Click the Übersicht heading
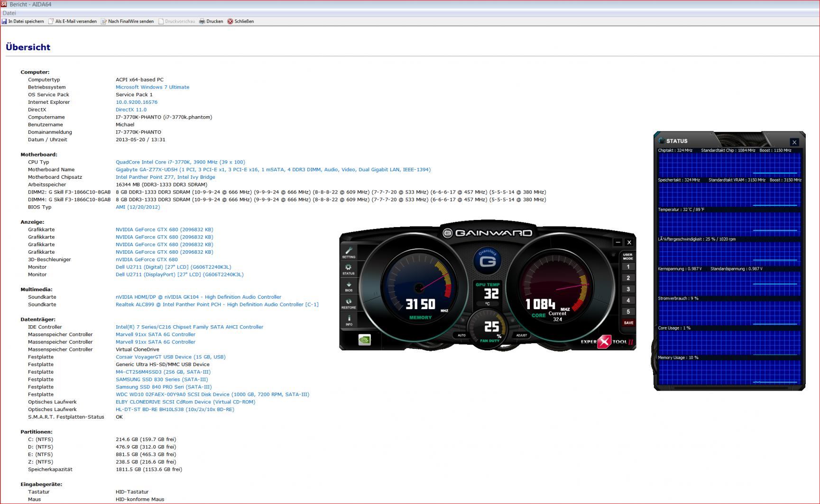The height and width of the screenshot is (504, 820). tap(28, 47)
